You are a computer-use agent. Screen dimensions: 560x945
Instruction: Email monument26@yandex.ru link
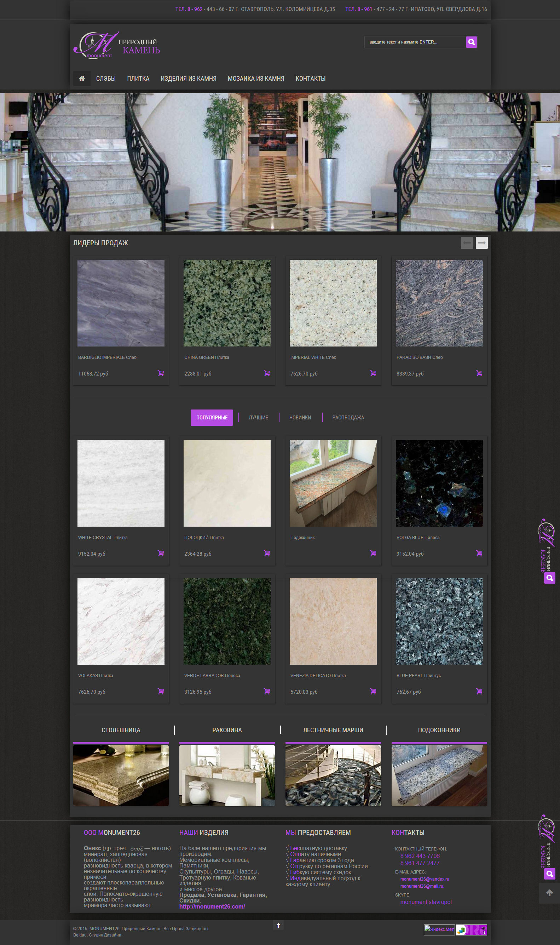pos(425,879)
